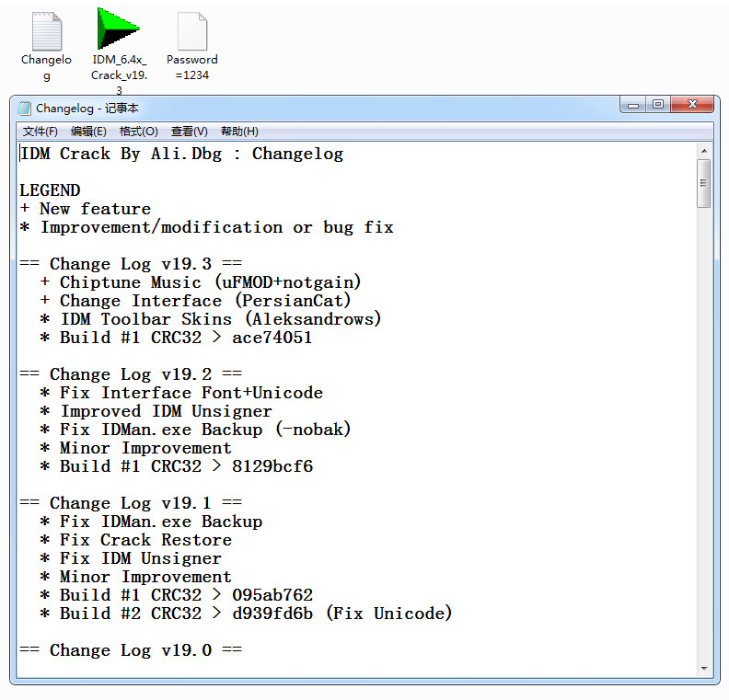
Task: Click the line 'Fix IDM Unsigner'
Action: tap(141, 558)
